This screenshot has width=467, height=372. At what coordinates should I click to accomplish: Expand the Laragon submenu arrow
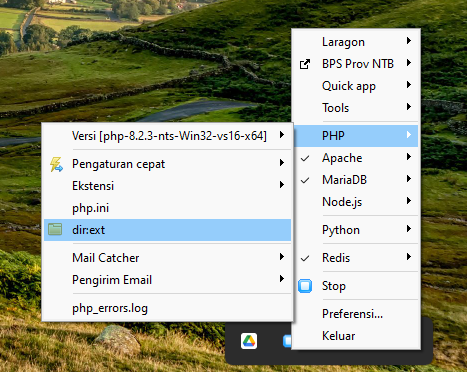tap(409, 41)
